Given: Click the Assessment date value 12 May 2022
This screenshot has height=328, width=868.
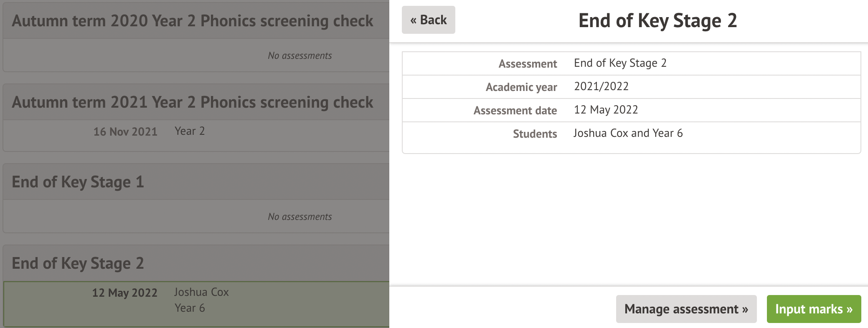Looking at the screenshot, I should 606,110.
